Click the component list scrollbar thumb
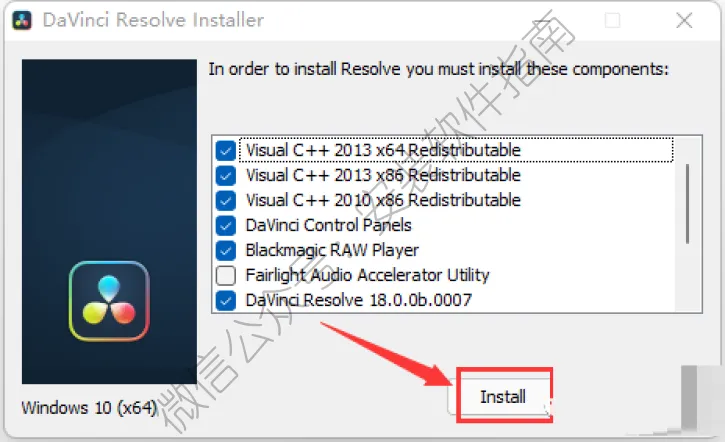The height and width of the screenshot is (442, 725). coord(688,203)
